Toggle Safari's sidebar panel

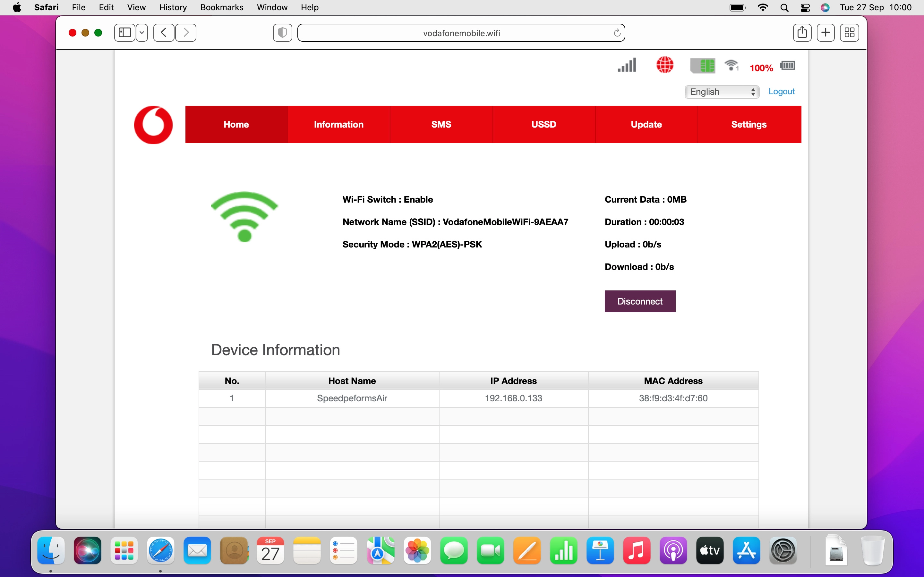(x=125, y=33)
